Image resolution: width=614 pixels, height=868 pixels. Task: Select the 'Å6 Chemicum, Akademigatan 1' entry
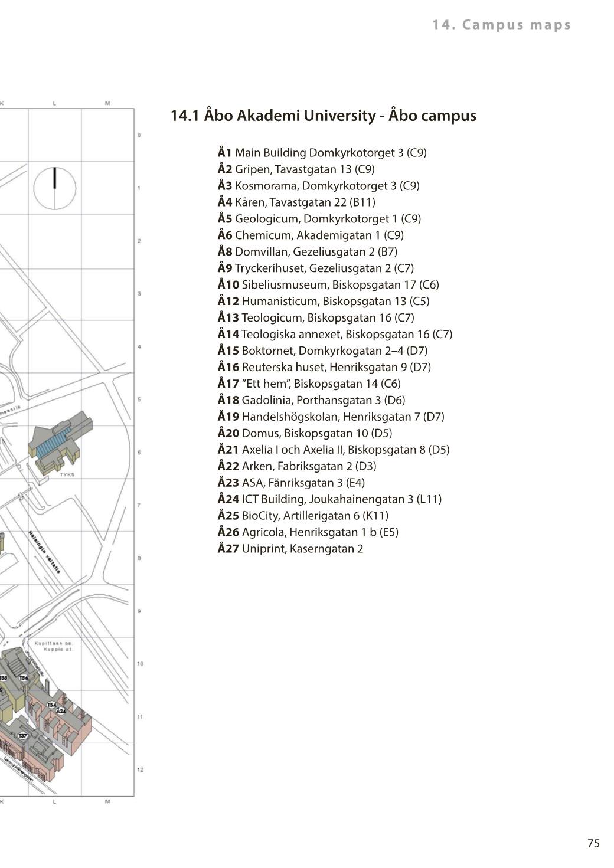tap(311, 235)
